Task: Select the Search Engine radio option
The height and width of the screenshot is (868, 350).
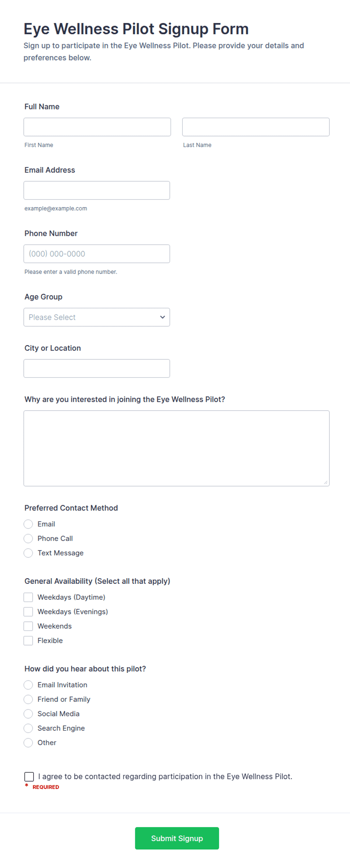Action: tap(28, 728)
